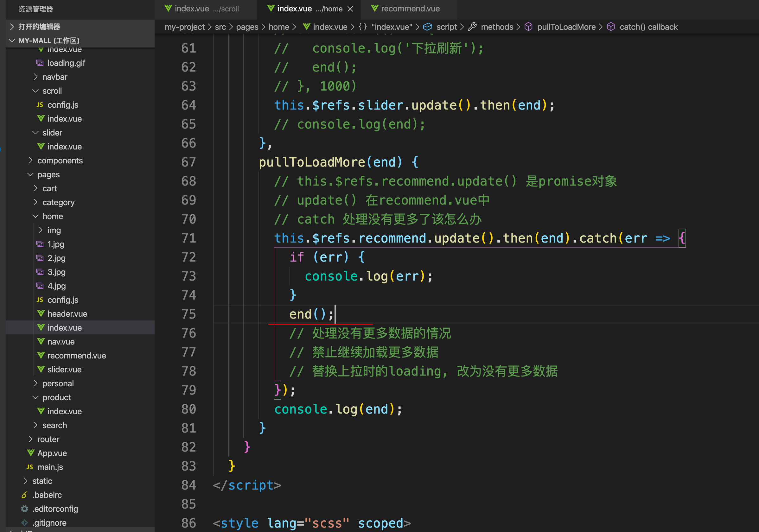Collapse the slider folder
The width and height of the screenshot is (759, 532).
tap(36, 132)
